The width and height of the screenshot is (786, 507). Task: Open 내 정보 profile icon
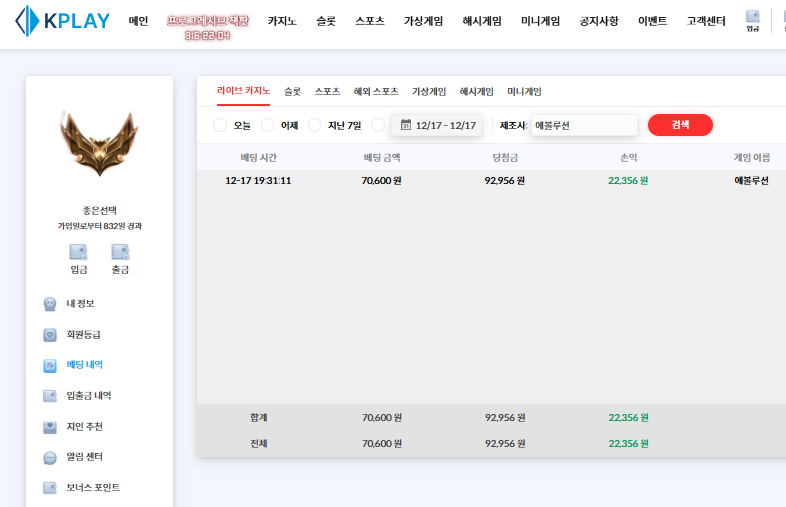click(50, 304)
